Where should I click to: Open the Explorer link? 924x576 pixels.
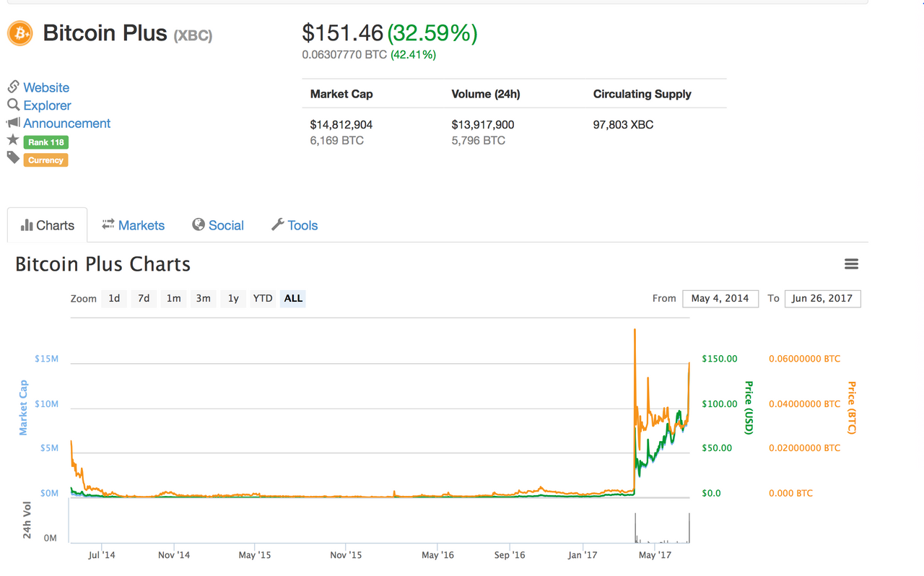(47, 105)
